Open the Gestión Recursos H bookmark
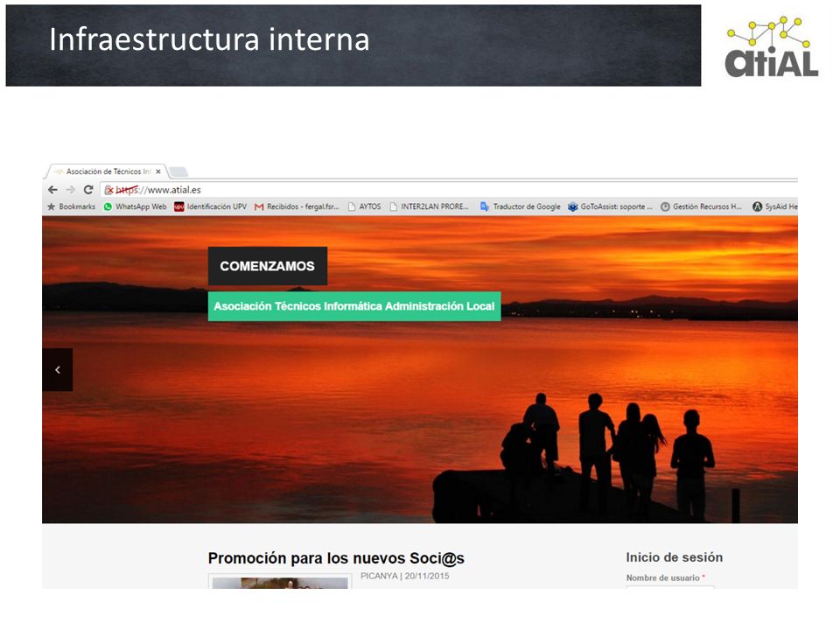The width and height of the screenshot is (840, 630). pos(701,206)
